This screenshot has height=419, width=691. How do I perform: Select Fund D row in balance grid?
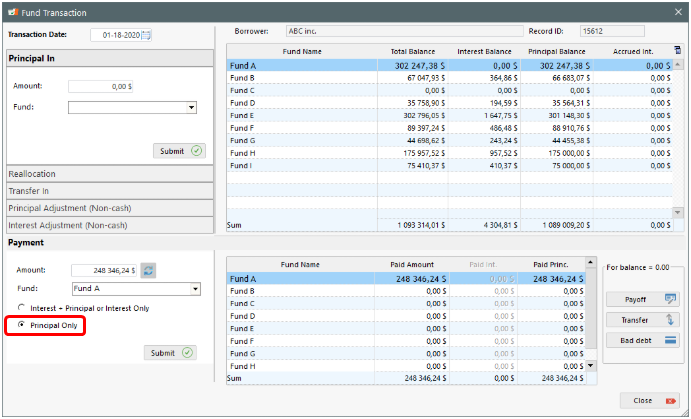[450, 103]
